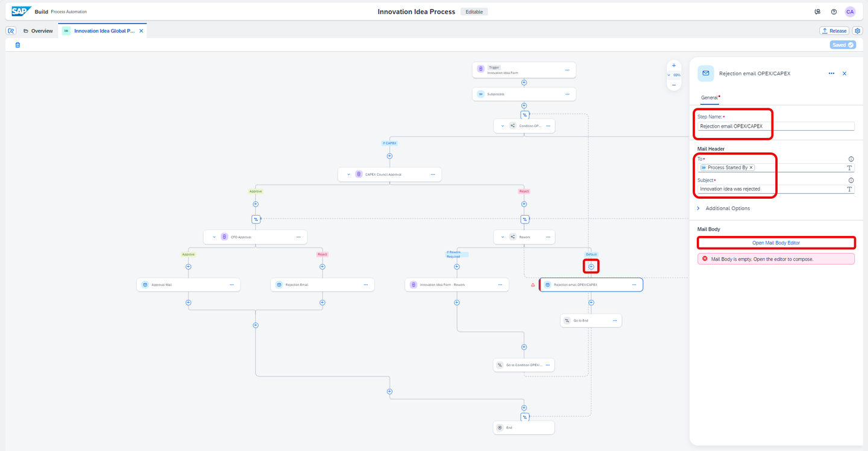Click the Saved status button
The image size is (868, 451).
coord(843,45)
